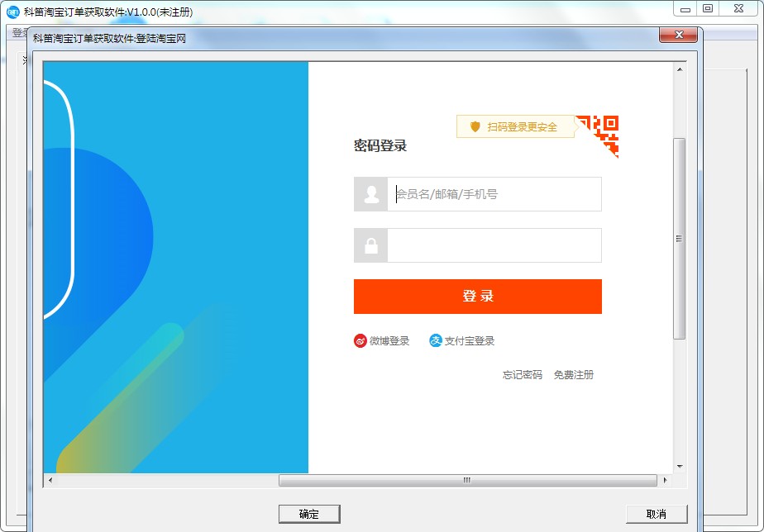Minimize the main 科笛淘宝订单获取软件 window

point(685,9)
